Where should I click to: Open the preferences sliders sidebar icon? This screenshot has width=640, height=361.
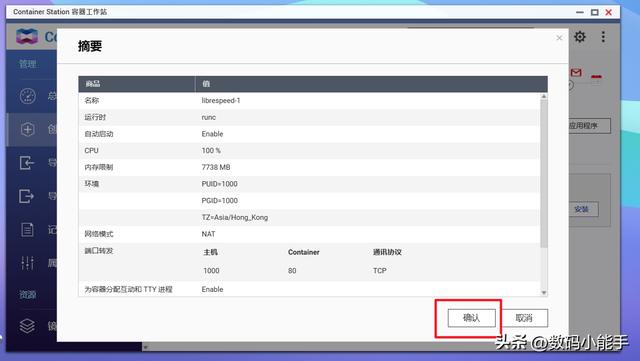pyautogui.click(x=27, y=263)
